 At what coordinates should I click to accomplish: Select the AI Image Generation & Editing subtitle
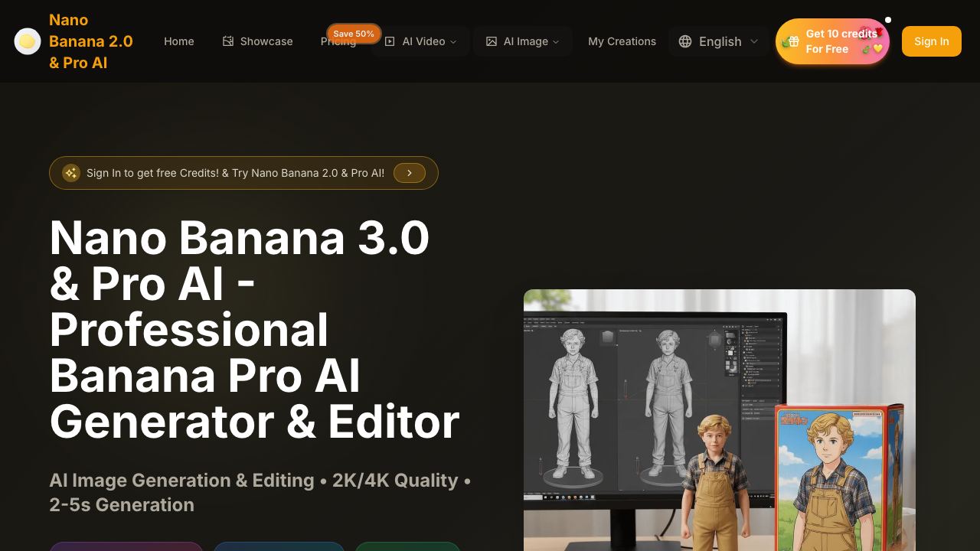click(x=260, y=492)
